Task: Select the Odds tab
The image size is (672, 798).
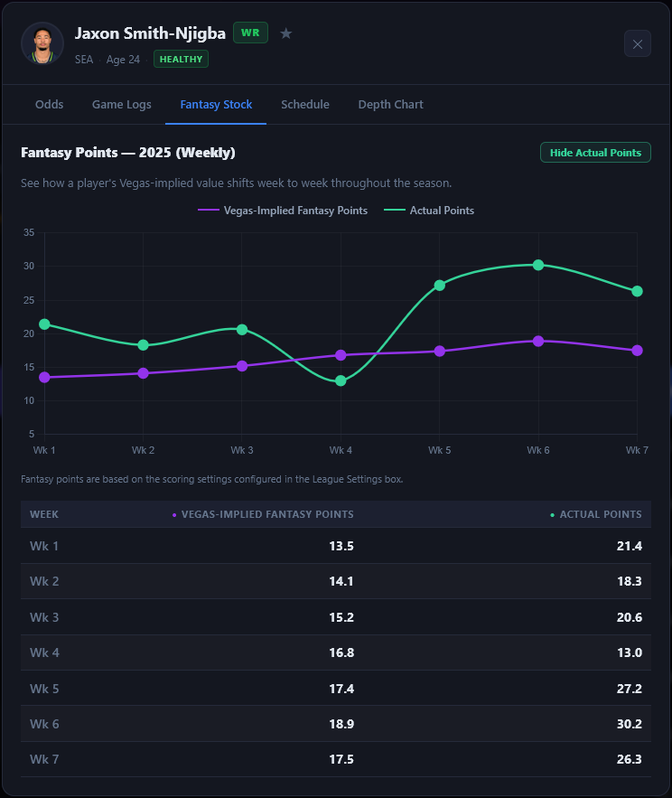Action: [49, 104]
